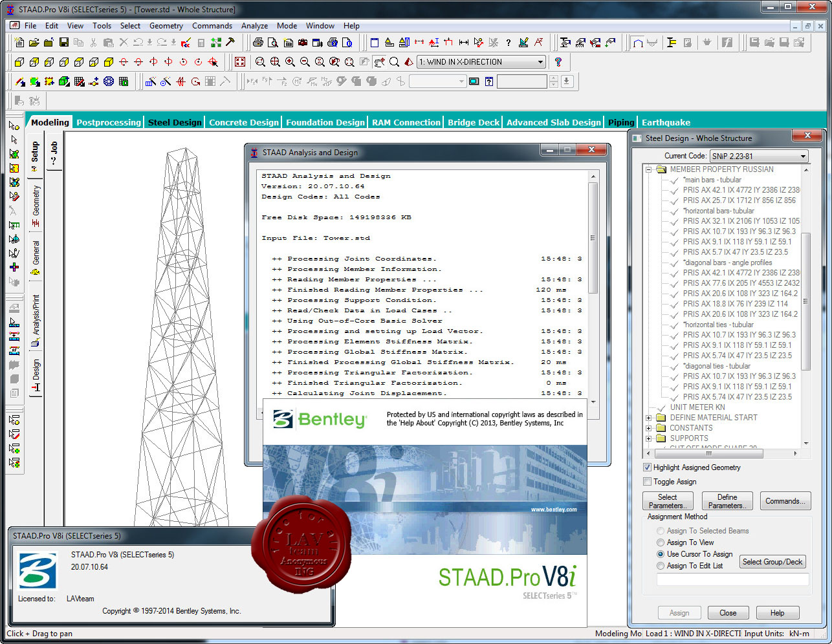The height and width of the screenshot is (644, 832).
Task: Click the hammer icon in top toolbar
Action: 230,43
